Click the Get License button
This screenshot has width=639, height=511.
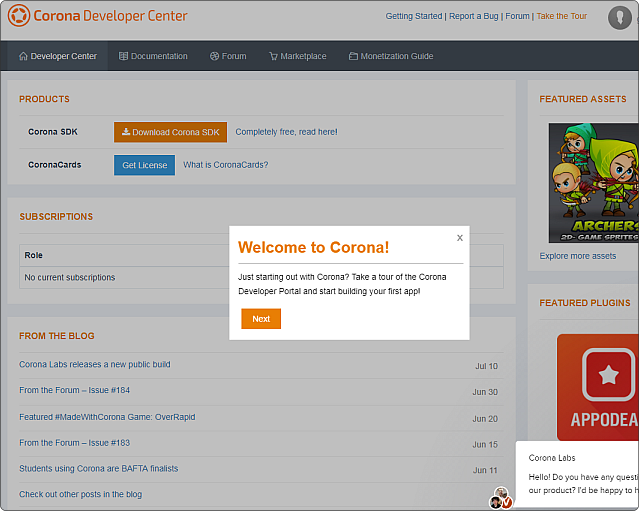click(x=144, y=165)
